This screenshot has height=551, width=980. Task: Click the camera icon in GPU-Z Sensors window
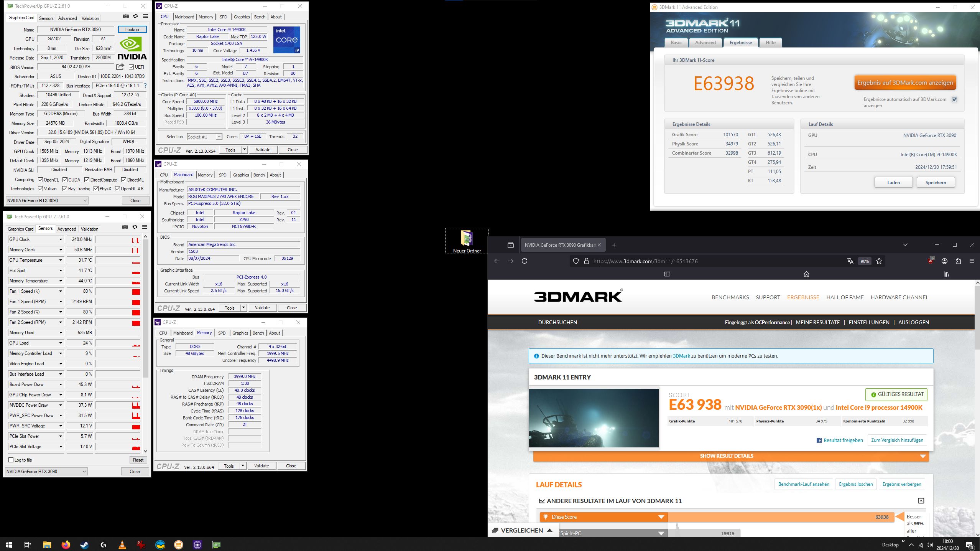(125, 227)
